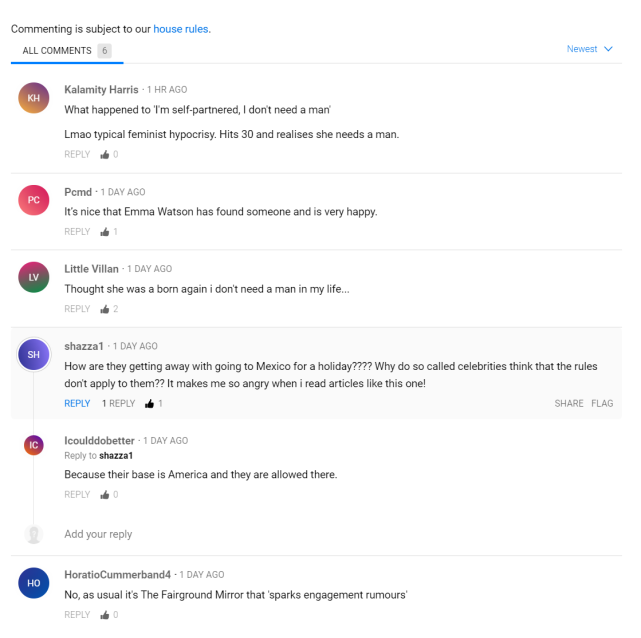The width and height of the screenshot is (641, 638).
Task: Click Kalamity Harris's KH avatar
Action: pos(34,98)
